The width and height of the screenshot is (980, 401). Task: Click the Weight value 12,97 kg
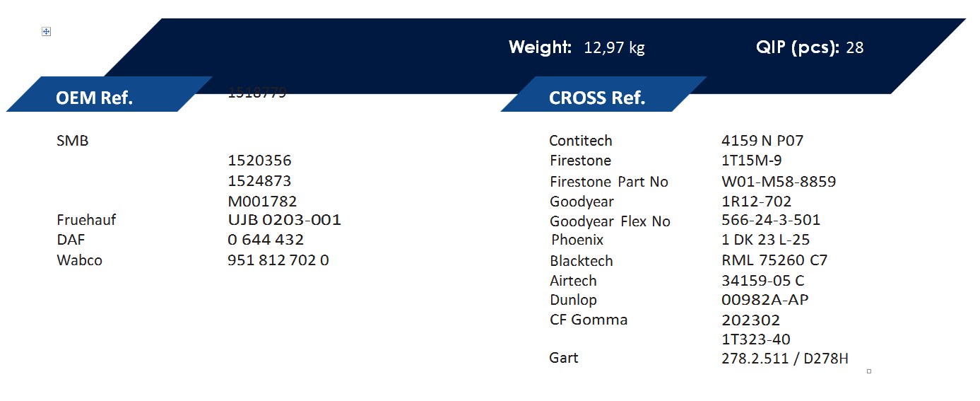click(614, 48)
